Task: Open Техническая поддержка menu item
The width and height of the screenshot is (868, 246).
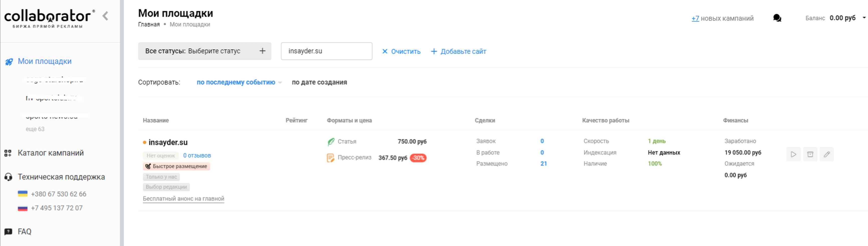Action: 61,177
